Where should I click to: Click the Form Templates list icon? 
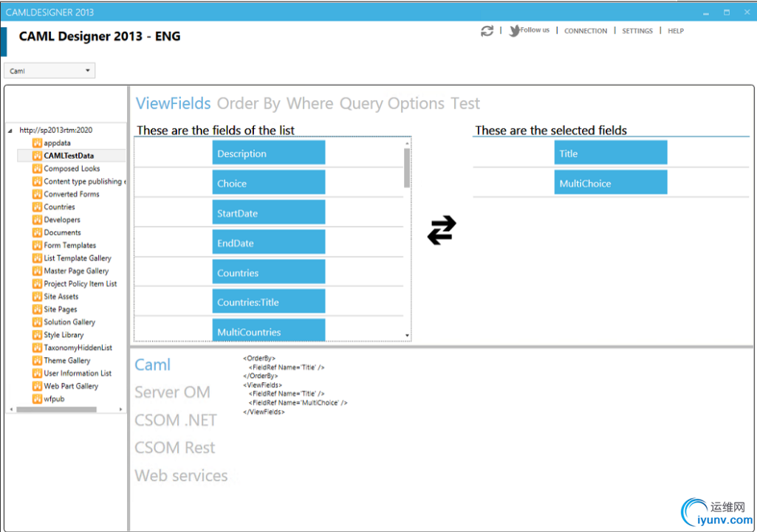[x=37, y=245]
